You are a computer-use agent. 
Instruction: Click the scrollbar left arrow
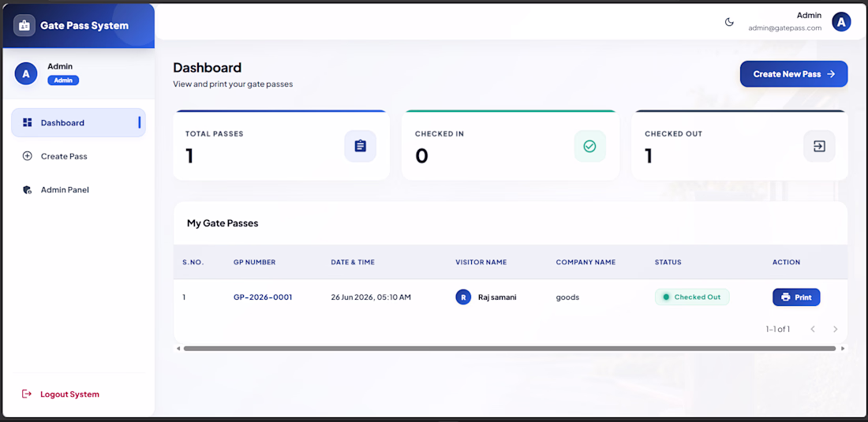[178, 349]
